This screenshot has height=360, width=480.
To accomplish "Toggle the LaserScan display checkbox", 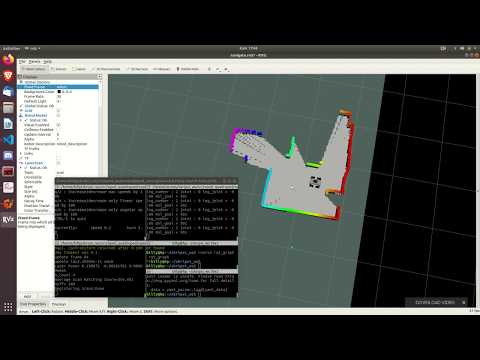I will [x=59, y=163].
